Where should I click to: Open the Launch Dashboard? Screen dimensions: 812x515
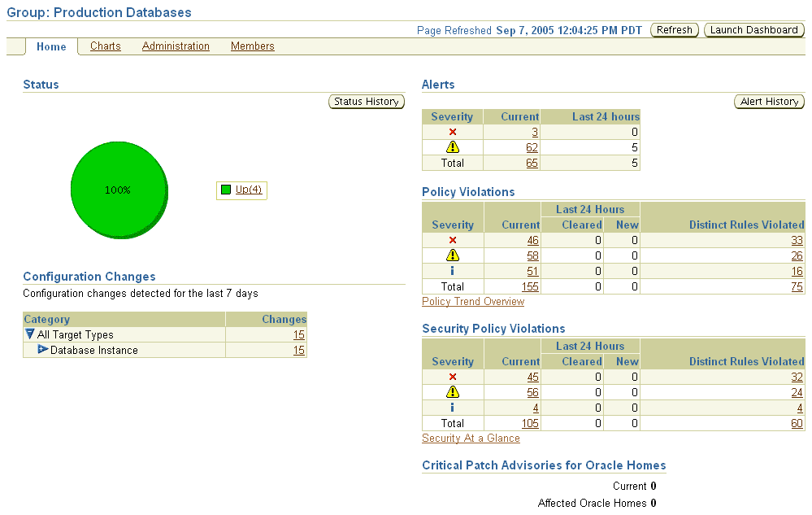pos(753,29)
